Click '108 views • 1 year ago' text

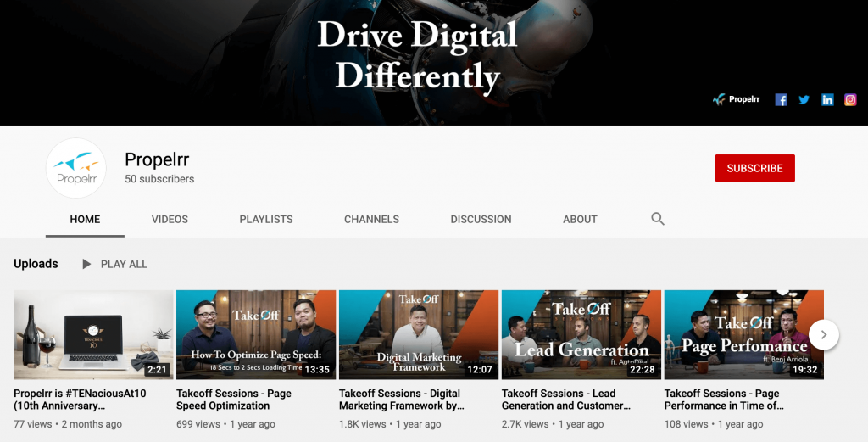pyautogui.click(x=714, y=424)
